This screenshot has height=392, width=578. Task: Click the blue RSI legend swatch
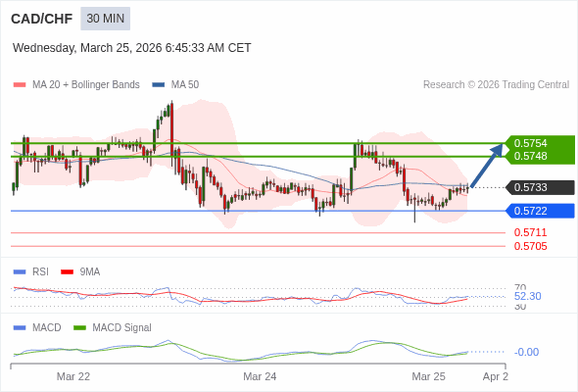(20, 272)
